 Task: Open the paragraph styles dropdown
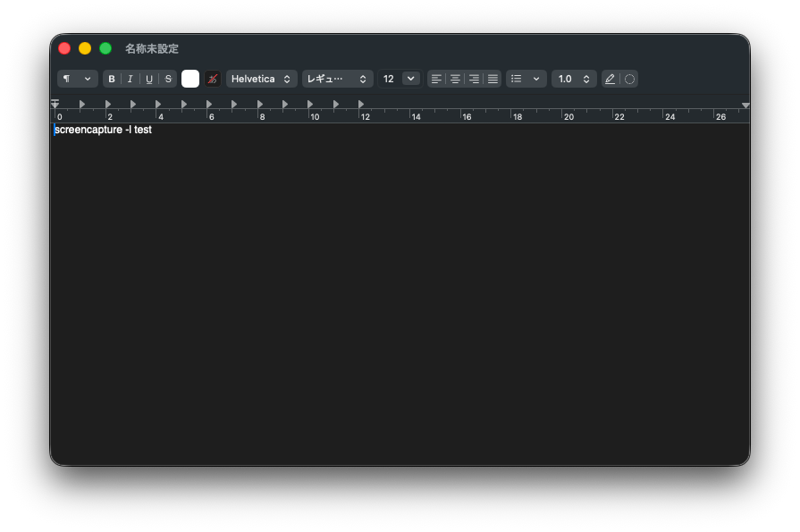point(78,80)
